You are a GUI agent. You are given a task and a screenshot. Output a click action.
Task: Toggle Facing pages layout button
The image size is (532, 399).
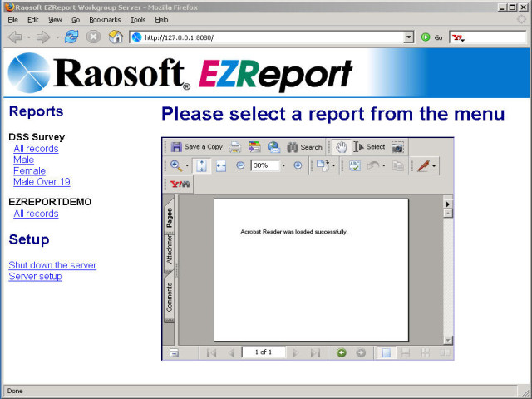point(445,352)
